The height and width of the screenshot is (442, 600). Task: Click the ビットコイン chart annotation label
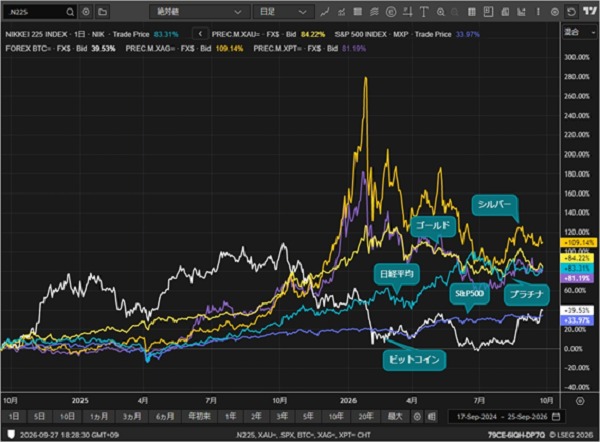pos(414,359)
